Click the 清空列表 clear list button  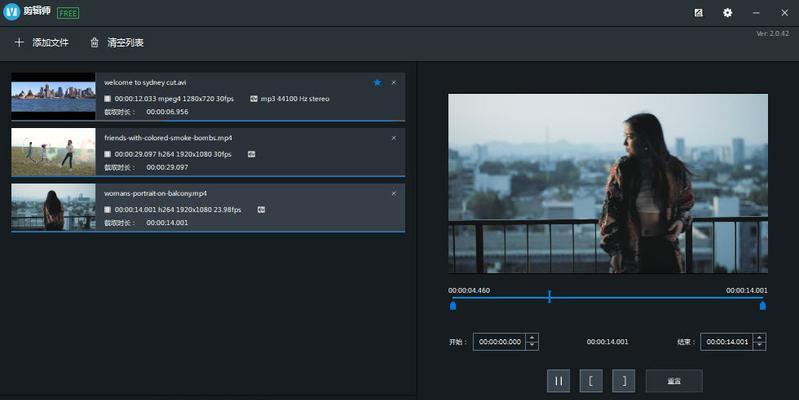pyautogui.click(x=117, y=43)
